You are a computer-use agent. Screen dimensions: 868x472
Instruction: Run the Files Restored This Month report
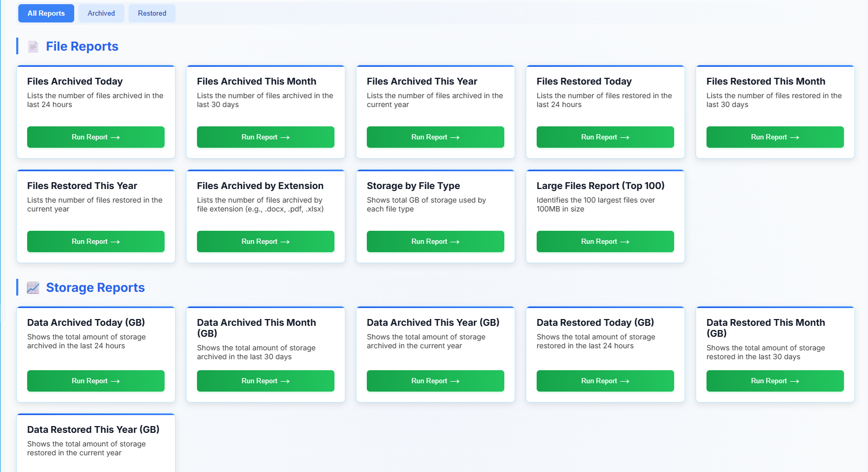coord(775,137)
